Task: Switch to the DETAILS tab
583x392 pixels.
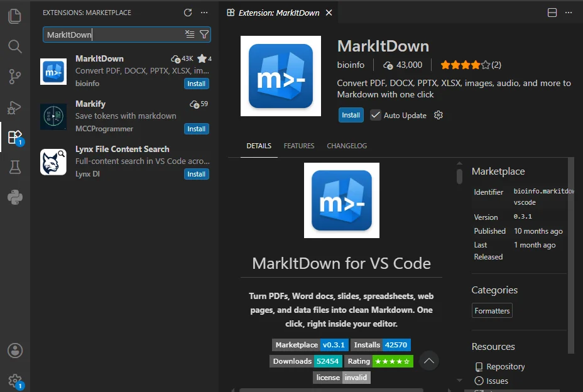Action: [259, 146]
